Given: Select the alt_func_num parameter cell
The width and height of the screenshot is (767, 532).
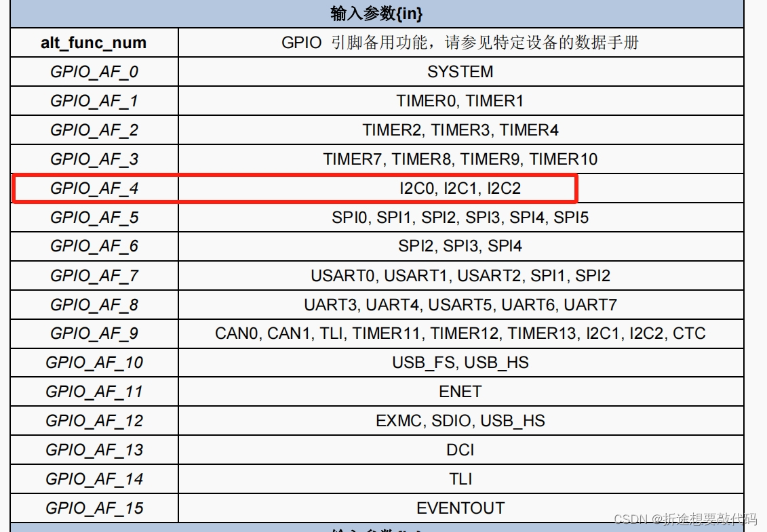Looking at the screenshot, I should [x=93, y=42].
